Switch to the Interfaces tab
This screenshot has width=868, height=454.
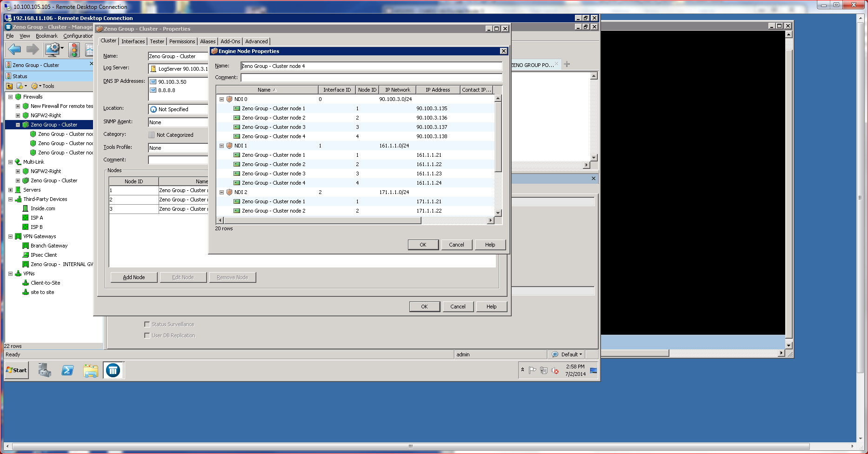point(133,41)
